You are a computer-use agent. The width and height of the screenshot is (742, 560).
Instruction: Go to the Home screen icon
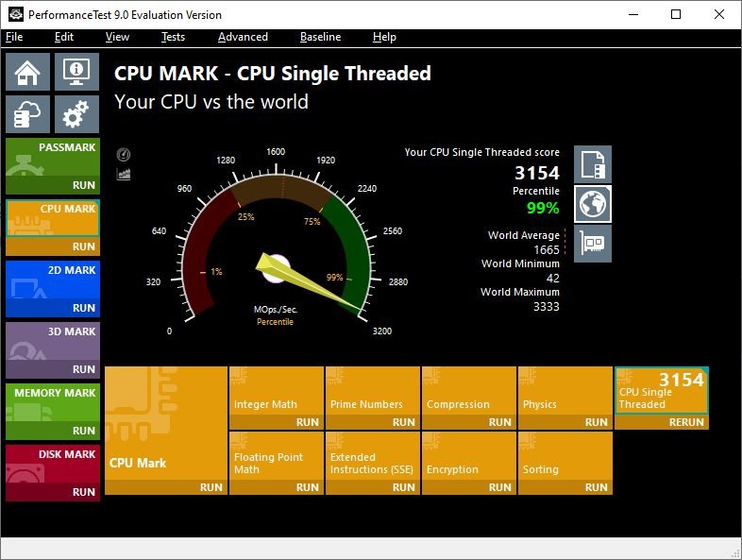(x=28, y=72)
